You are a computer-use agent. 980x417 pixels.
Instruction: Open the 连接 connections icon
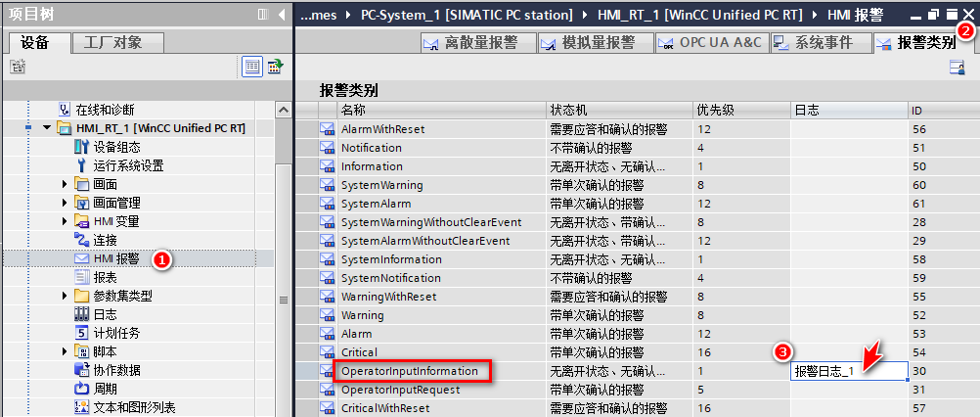(x=82, y=240)
